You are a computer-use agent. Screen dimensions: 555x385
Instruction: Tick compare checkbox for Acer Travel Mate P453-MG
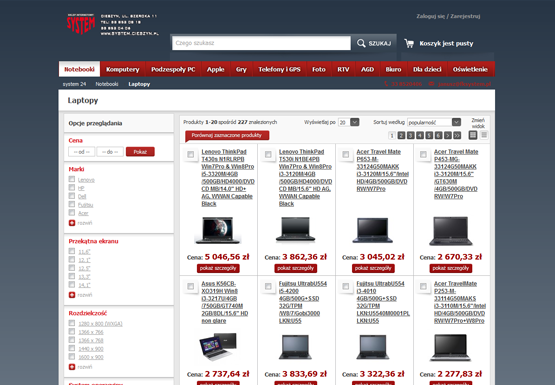pyautogui.click(x=423, y=155)
